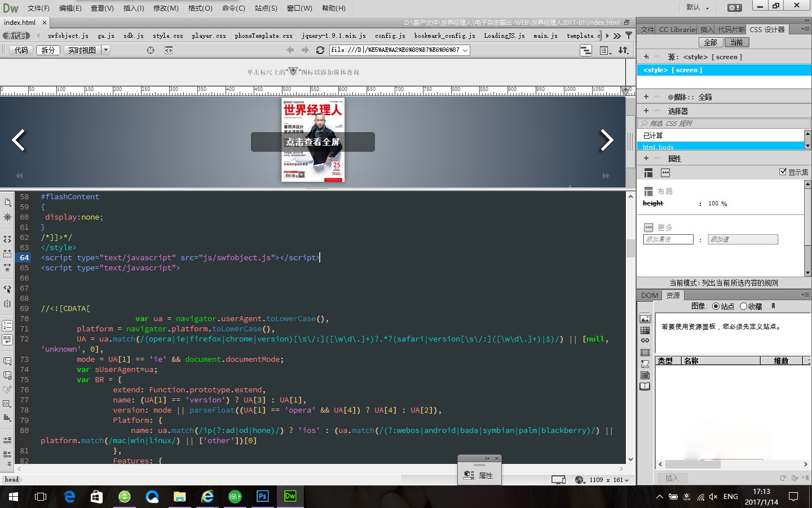The width and height of the screenshot is (812, 508).
Task: Open CSS Designer panel options menu
Action: point(805,29)
